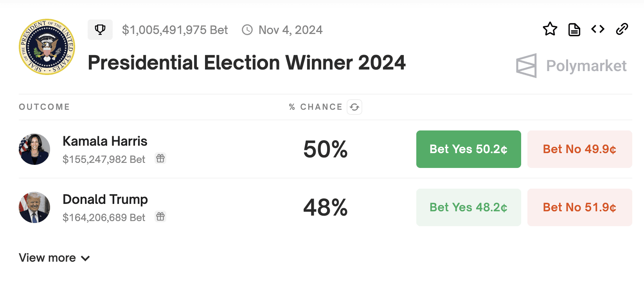Open the Presidential seal market image
This screenshot has height=282, width=644.
47,47
